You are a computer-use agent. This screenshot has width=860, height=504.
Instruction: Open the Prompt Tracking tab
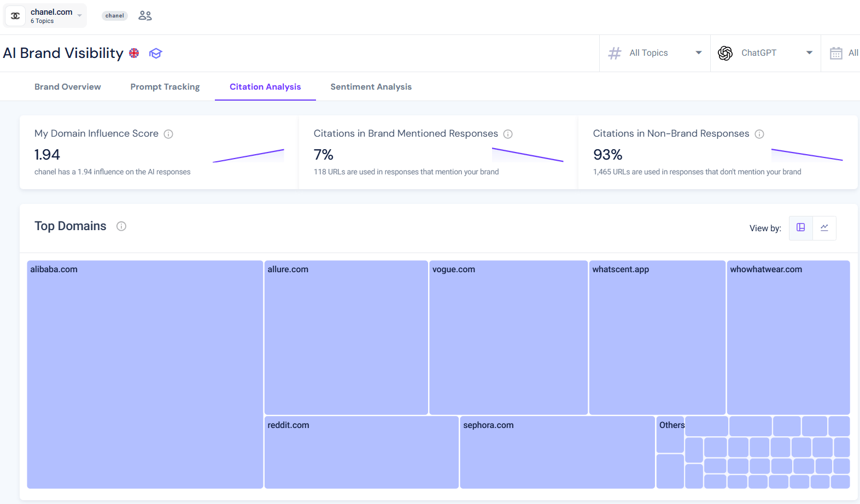[x=165, y=87]
